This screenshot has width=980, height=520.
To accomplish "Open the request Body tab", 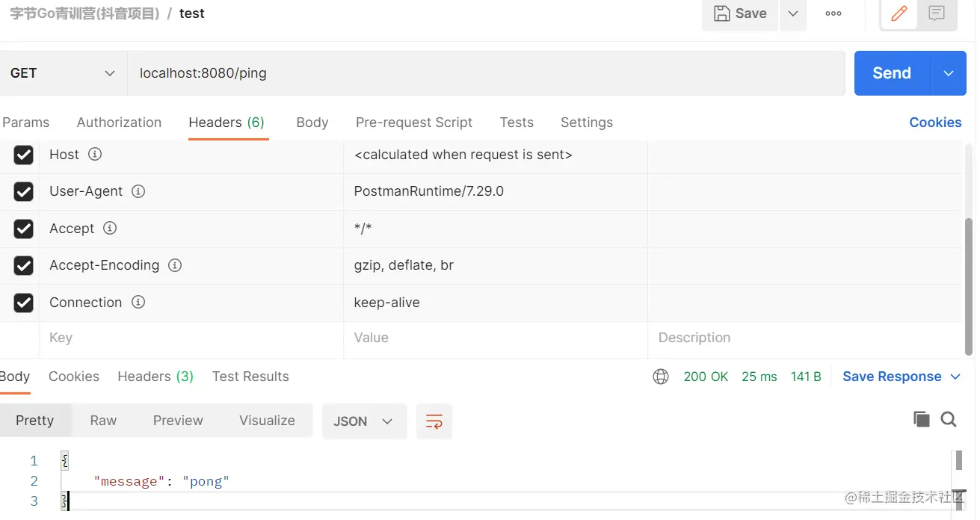I will tap(312, 123).
